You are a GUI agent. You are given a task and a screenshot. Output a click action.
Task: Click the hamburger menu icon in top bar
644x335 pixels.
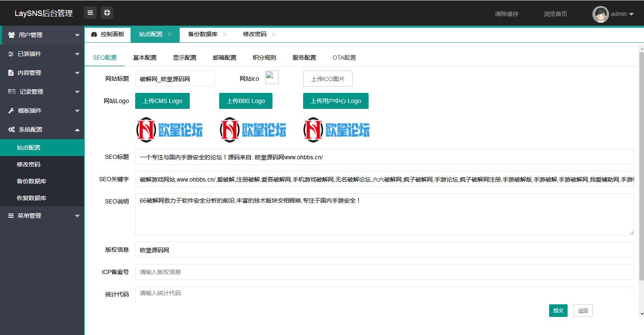click(x=90, y=12)
